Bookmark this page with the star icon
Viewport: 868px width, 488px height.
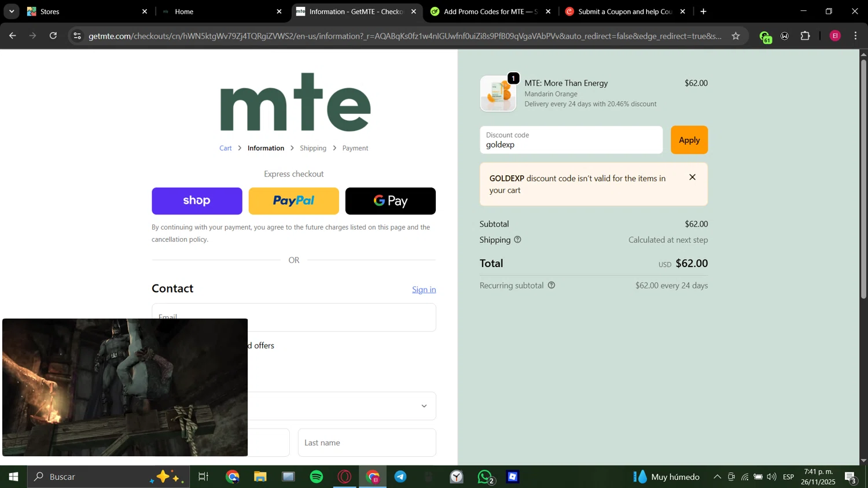tap(735, 36)
